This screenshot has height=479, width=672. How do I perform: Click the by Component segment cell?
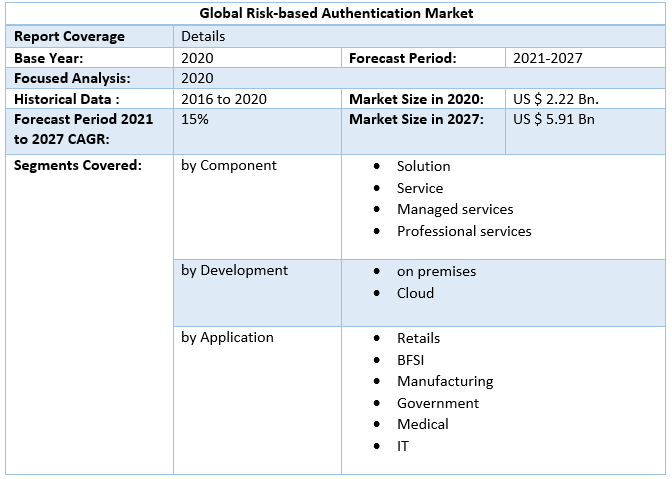point(229,165)
